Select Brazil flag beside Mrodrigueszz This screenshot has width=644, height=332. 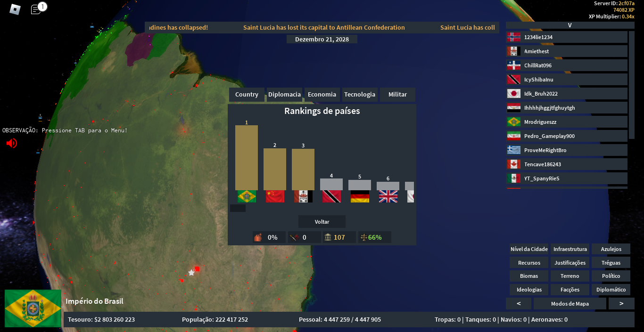click(x=513, y=122)
